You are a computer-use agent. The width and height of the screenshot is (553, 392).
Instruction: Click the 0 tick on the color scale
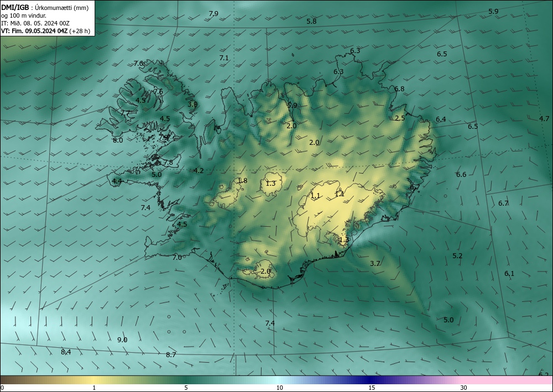(2, 388)
